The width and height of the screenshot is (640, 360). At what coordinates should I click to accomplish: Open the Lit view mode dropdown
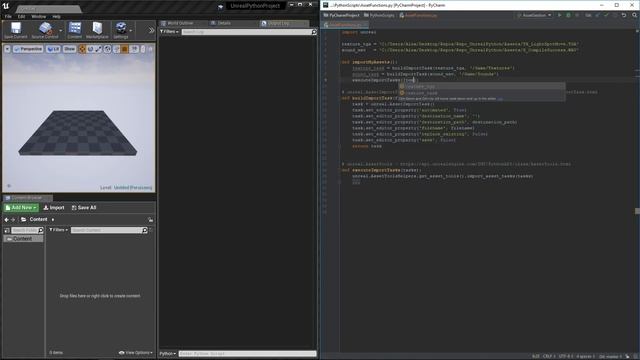coord(53,49)
